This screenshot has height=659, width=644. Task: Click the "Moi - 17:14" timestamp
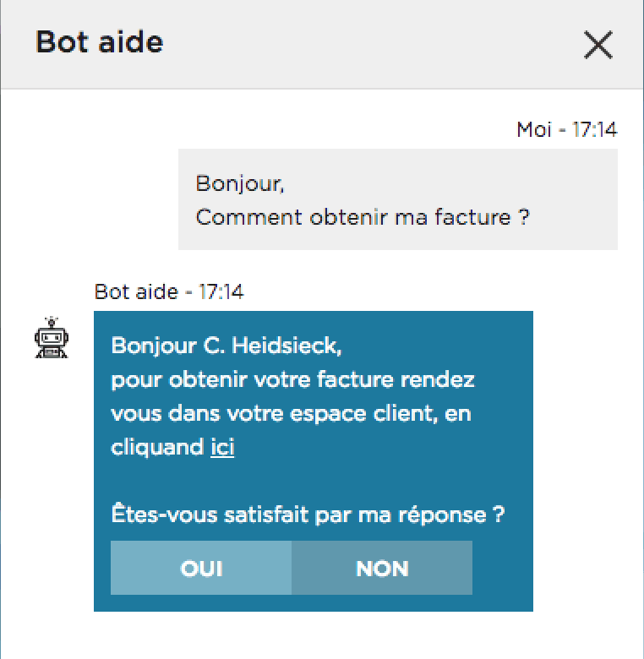click(x=566, y=130)
